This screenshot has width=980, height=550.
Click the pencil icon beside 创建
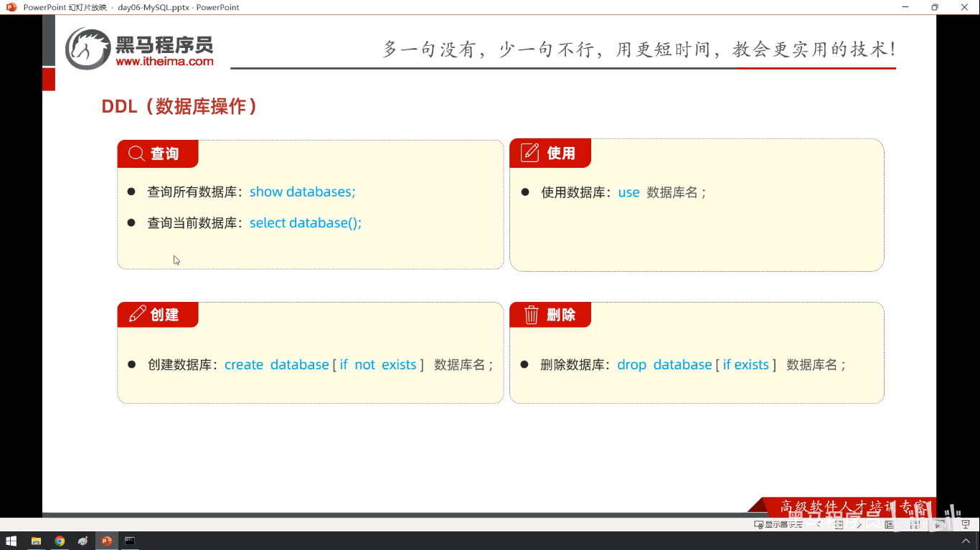137,314
